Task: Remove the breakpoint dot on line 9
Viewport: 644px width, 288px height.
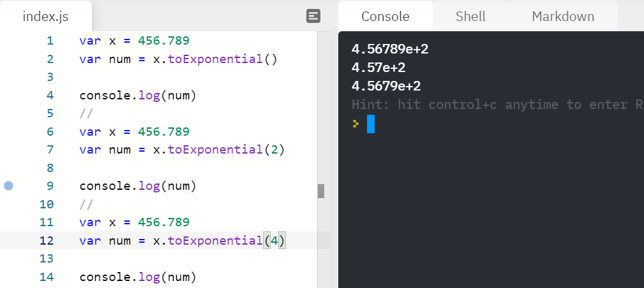Action: (9, 186)
